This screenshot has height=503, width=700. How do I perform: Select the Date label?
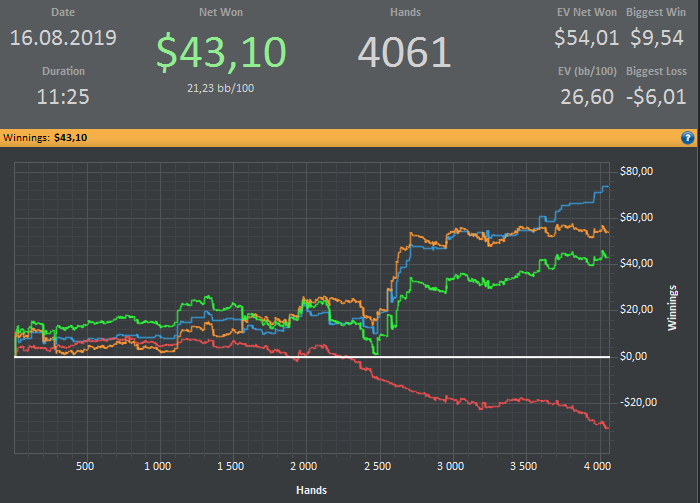click(x=63, y=12)
